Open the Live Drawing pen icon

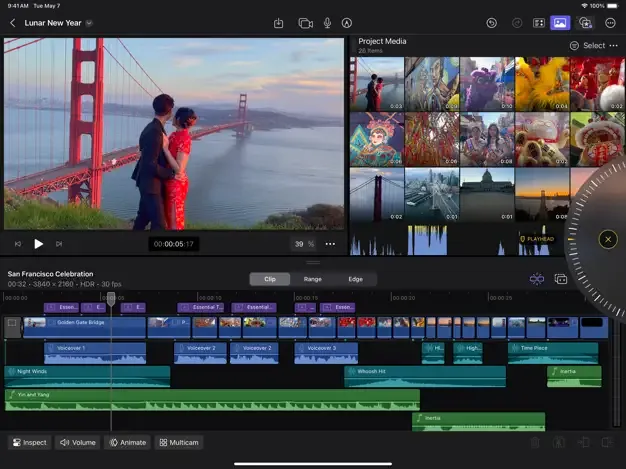click(347, 23)
